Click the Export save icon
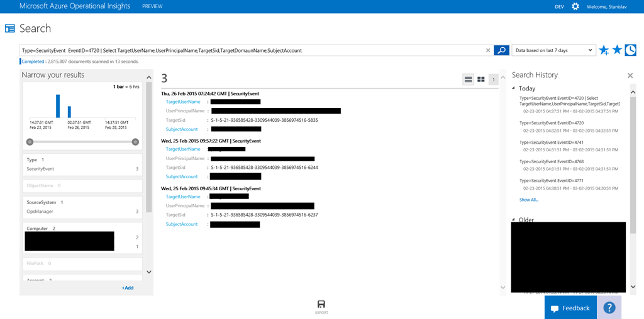The height and width of the screenshot is (319, 644). point(321,304)
